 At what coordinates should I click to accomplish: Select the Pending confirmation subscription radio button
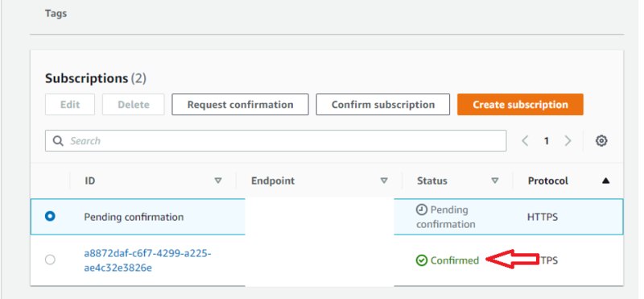click(x=50, y=216)
